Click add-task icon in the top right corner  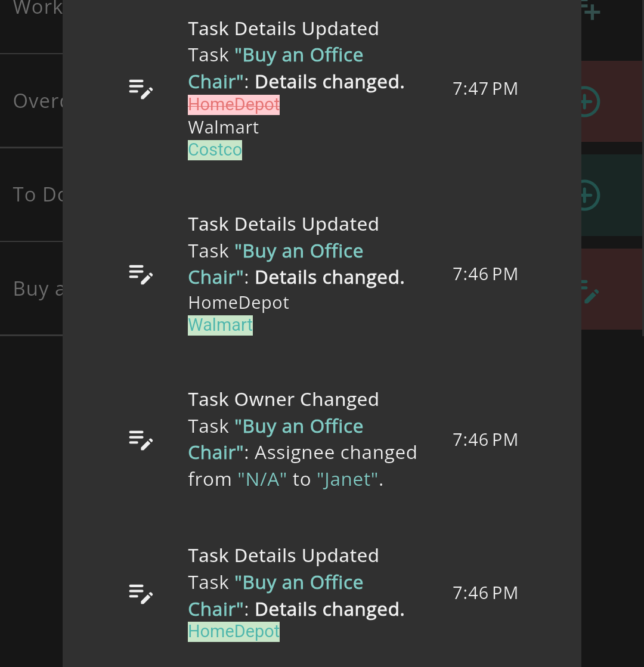(591, 10)
